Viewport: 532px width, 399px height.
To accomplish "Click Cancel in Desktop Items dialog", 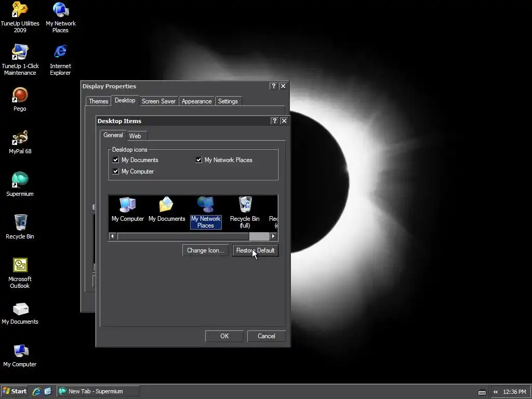I will [x=267, y=336].
